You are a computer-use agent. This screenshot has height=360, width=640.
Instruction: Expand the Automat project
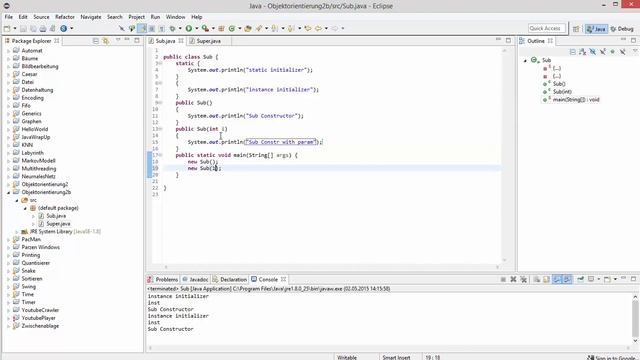pyautogui.click(x=8, y=51)
